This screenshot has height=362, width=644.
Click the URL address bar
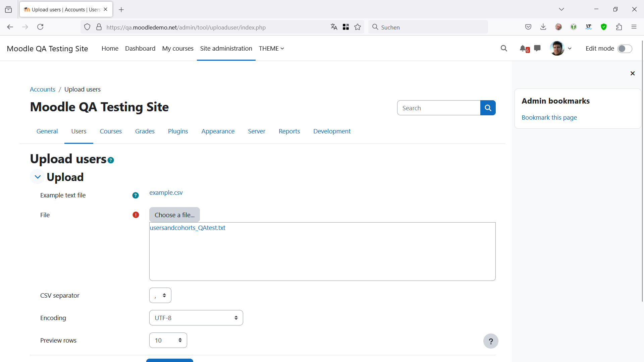pos(215,27)
